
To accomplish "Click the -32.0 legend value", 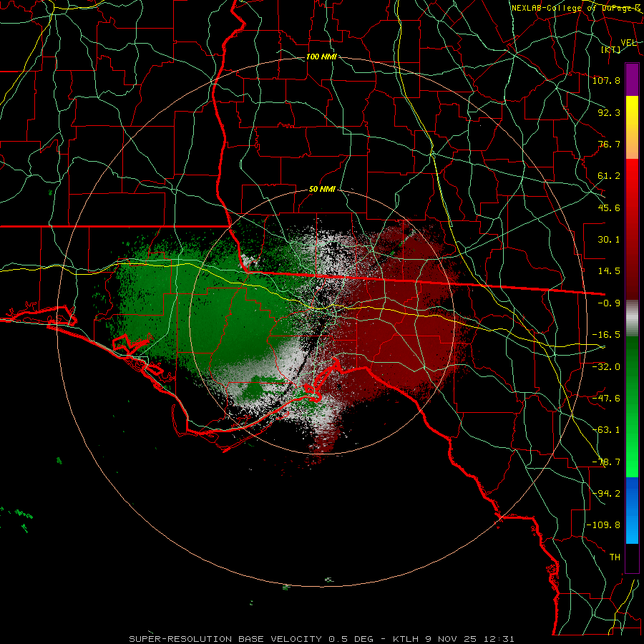I will pyautogui.click(x=606, y=367).
